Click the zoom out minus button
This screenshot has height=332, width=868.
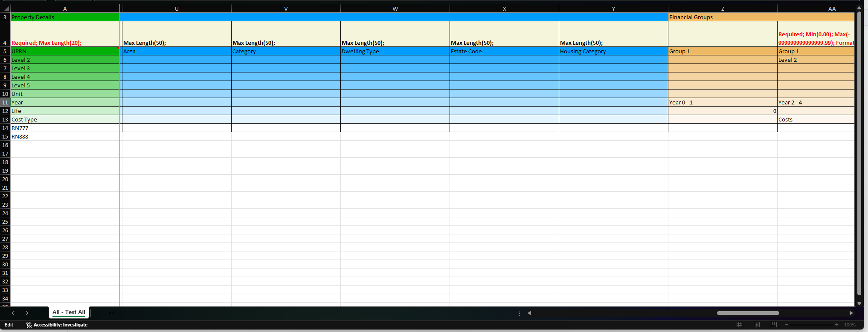pyautogui.click(x=787, y=325)
